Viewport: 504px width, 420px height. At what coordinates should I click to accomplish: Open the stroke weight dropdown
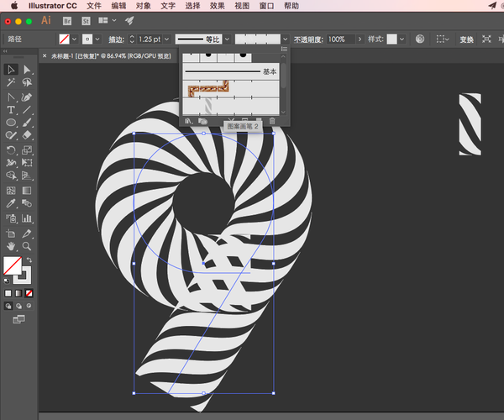(x=167, y=39)
